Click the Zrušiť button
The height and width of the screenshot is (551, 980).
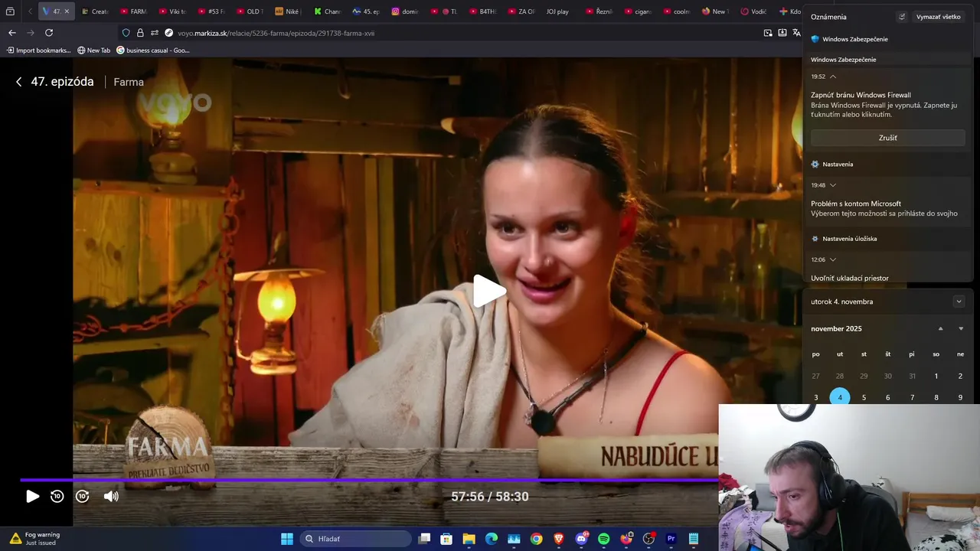pos(888,138)
